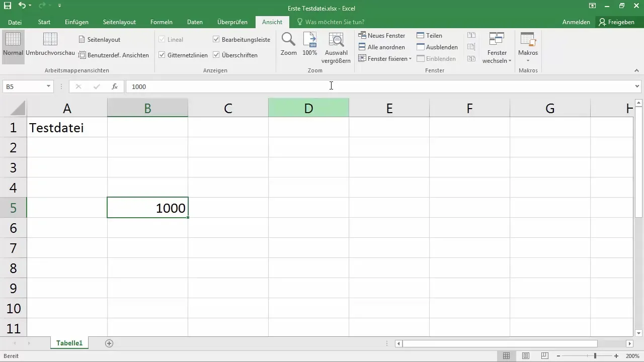This screenshot has width=644, height=362.
Task: Click the confirm checkmark in formula bar
Action: [x=97, y=86]
